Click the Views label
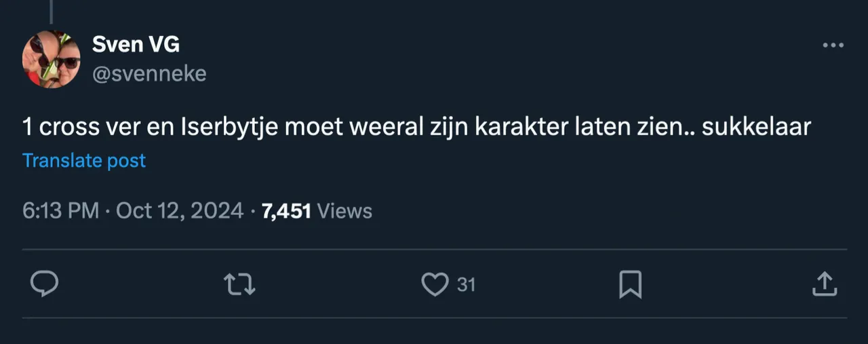The height and width of the screenshot is (344, 868). click(344, 211)
